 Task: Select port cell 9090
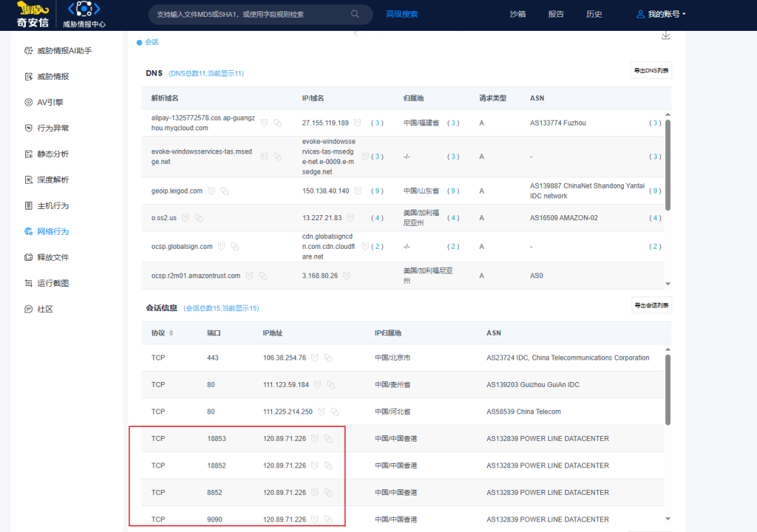[x=214, y=519]
